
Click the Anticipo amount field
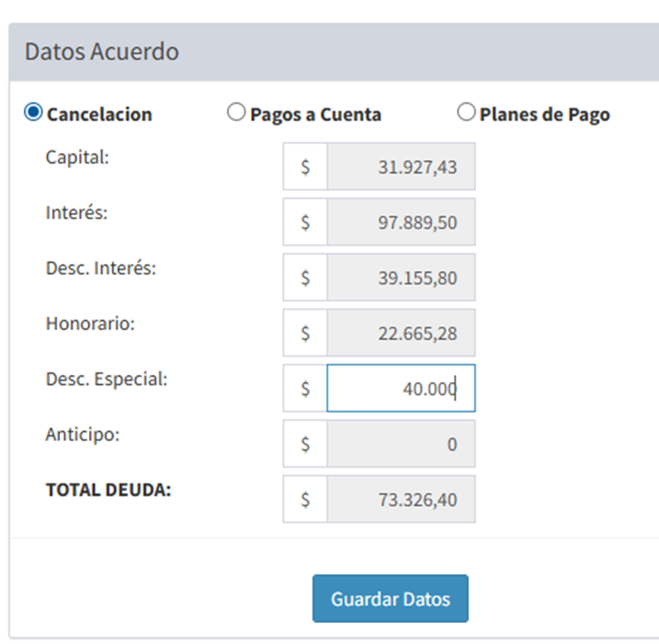tap(400, 444)
